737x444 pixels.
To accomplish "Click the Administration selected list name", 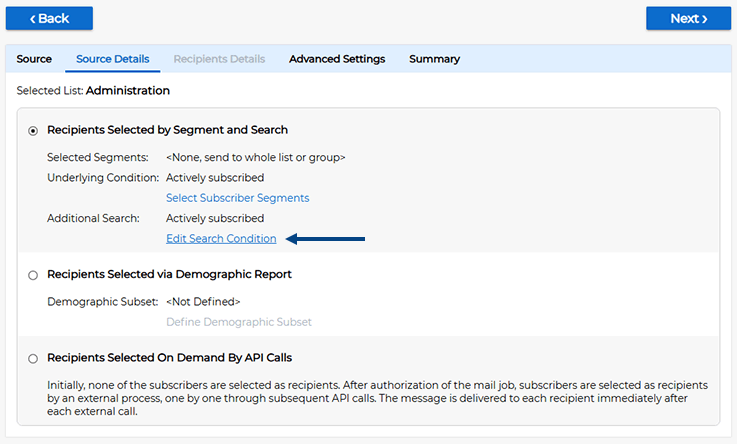I will pyautogui.click(x=128, y=91).
